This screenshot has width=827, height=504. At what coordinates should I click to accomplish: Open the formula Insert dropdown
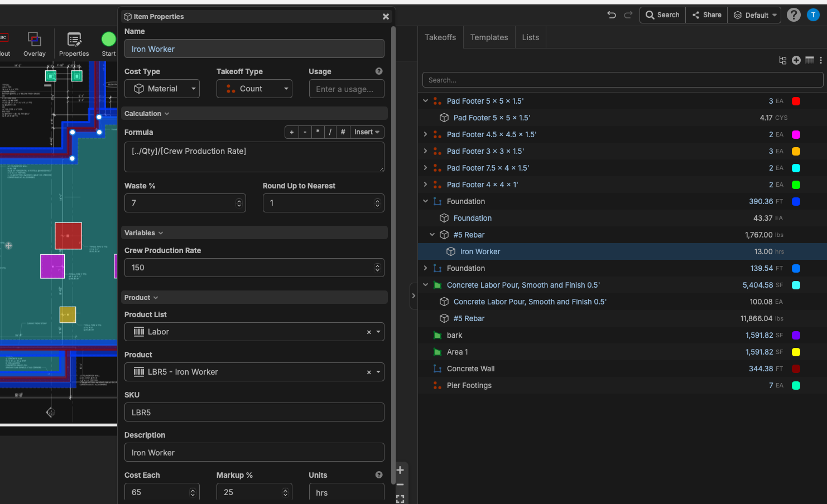point(367,132)
